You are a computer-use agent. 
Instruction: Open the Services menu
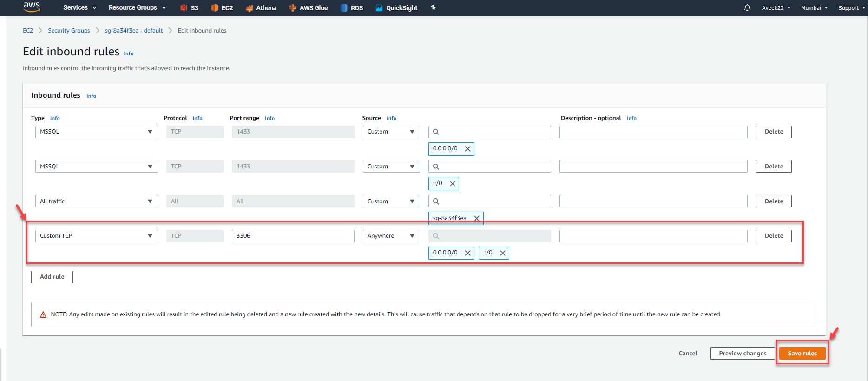coord(80,8)
